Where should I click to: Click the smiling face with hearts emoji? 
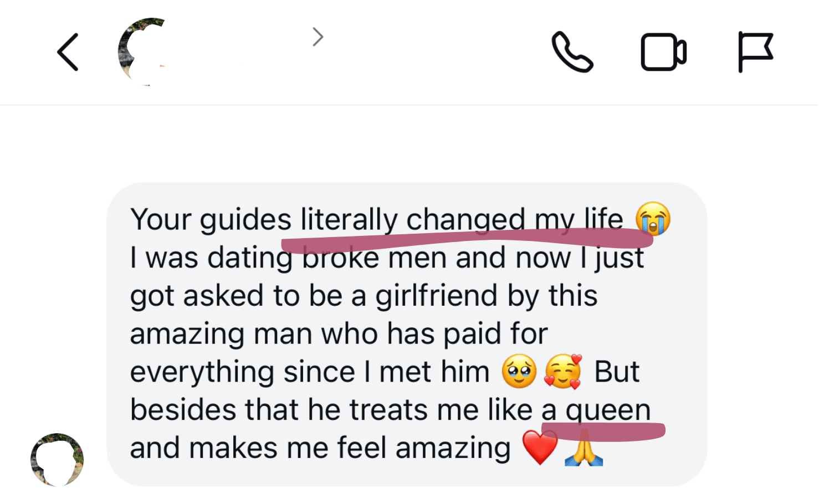click(x=564, y=371)
